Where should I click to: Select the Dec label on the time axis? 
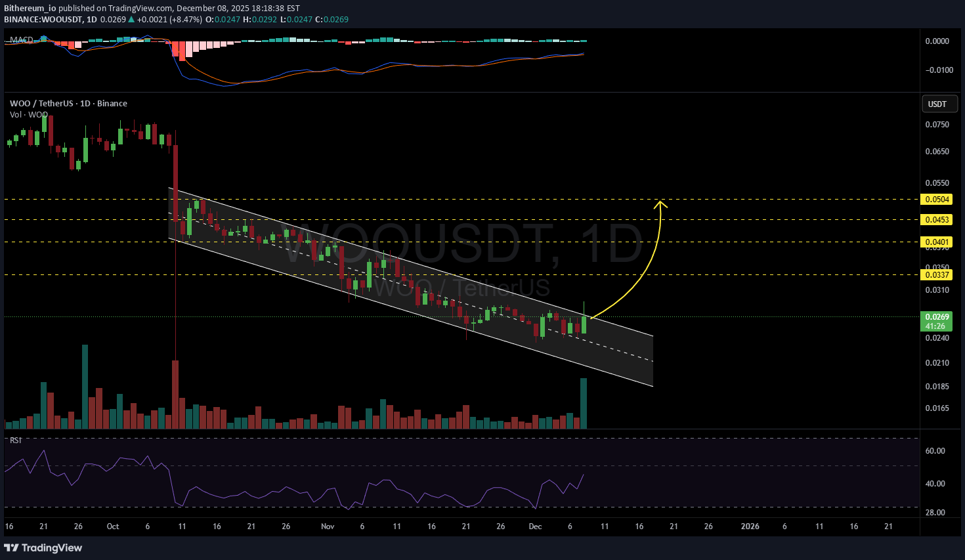[535, 527]
